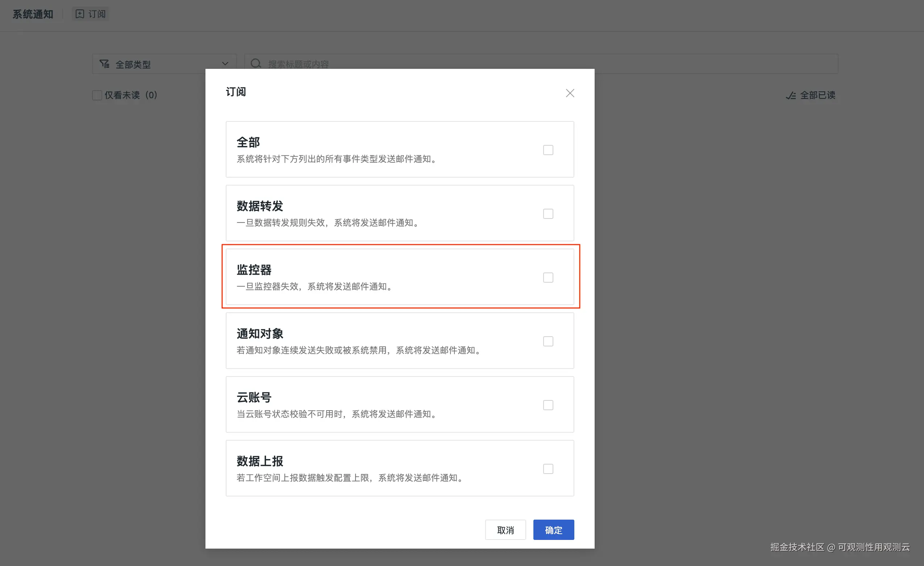The width and height of the screenshot is (924, 566).
Task: Select the 系统通知 page title
Action: pos(33,14)
